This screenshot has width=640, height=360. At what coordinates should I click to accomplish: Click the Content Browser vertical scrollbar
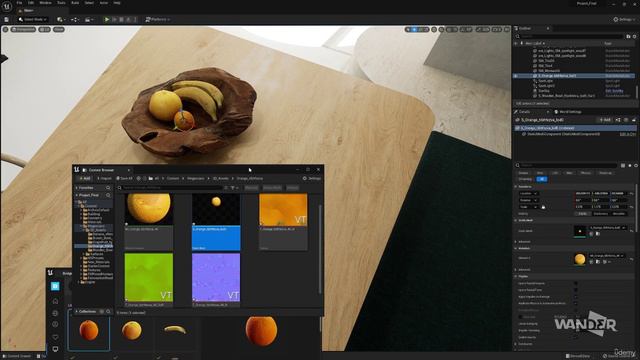pos(320,249)
